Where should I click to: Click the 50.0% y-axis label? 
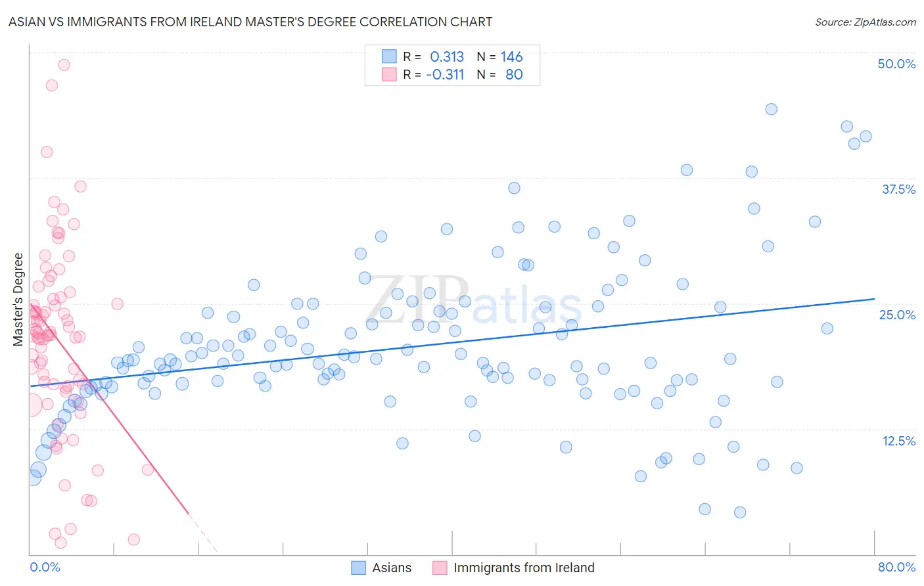tap(896, 64)
